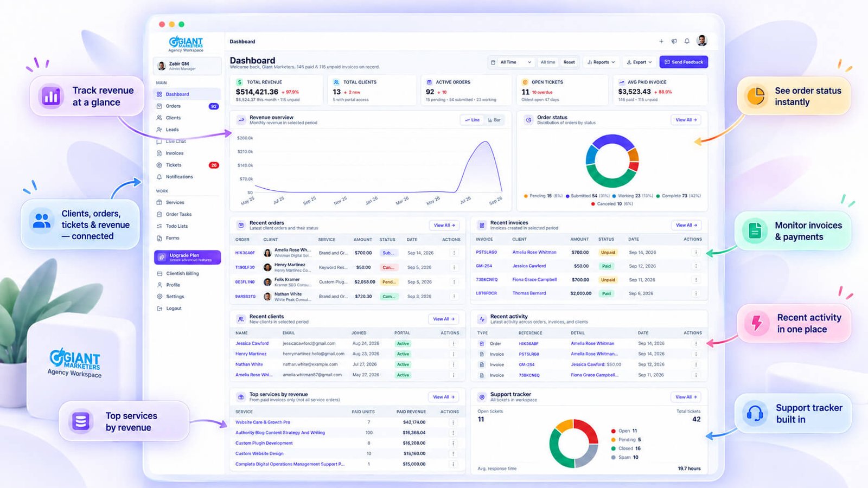Reset the dashboard date filter

tap(569, 62)
